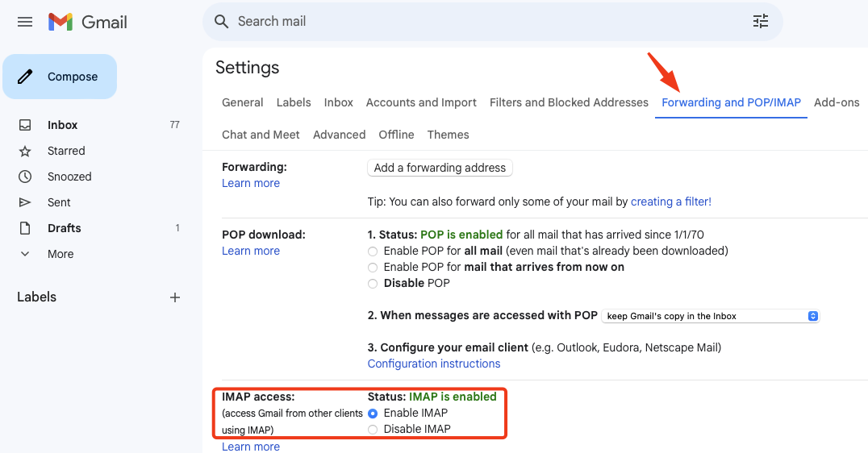Click Add a forwarding address button
This screenshot has height=453, width=868.
[x=440, y=168]
